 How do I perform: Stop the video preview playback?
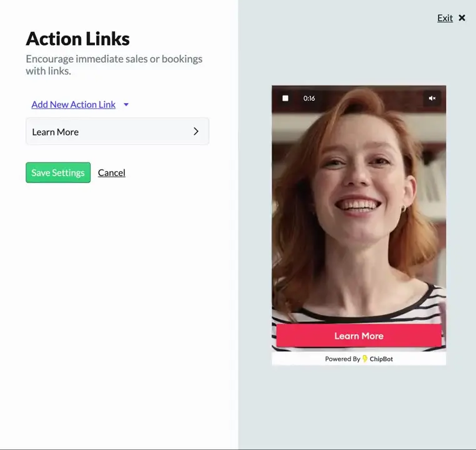tap(285, 98)
